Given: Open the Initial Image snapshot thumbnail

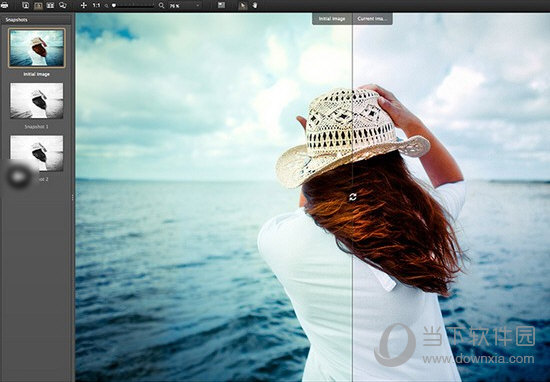Looking at the screenshot, I should [37, 48].
